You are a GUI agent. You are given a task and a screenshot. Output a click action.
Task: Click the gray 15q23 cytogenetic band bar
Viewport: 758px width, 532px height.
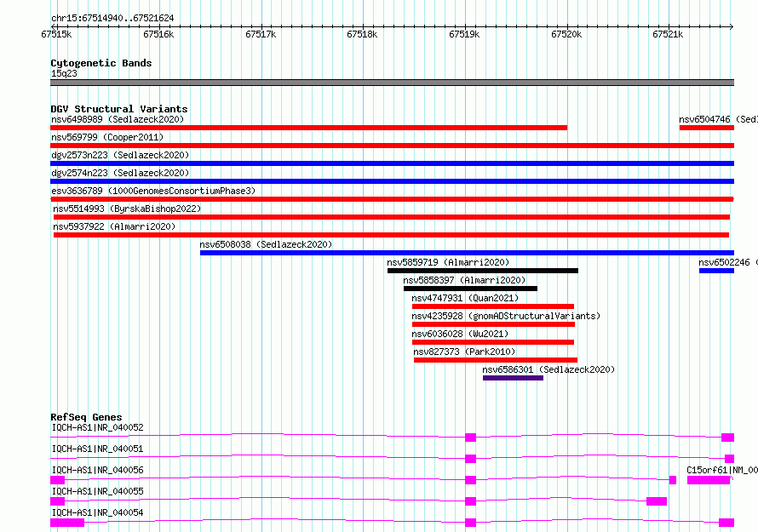coord(392,83)
